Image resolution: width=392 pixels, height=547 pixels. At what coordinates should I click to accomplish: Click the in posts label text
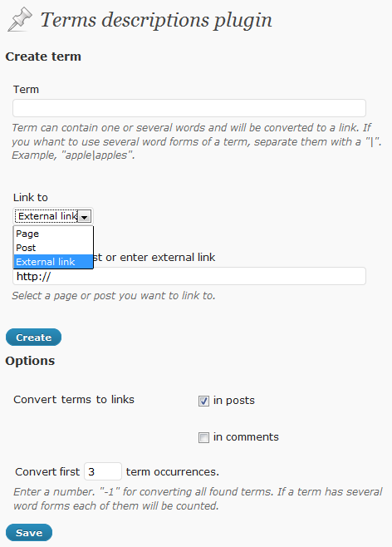click(x=234, y=401)
